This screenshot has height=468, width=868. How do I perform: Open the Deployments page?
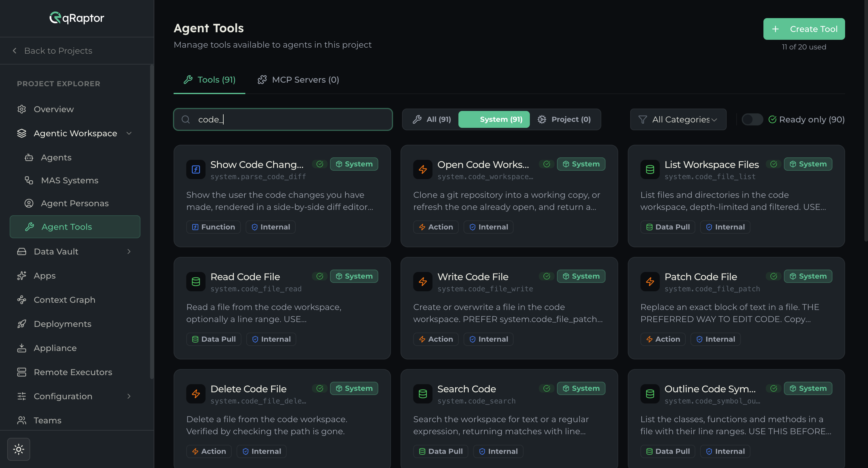tap(75, 324)
